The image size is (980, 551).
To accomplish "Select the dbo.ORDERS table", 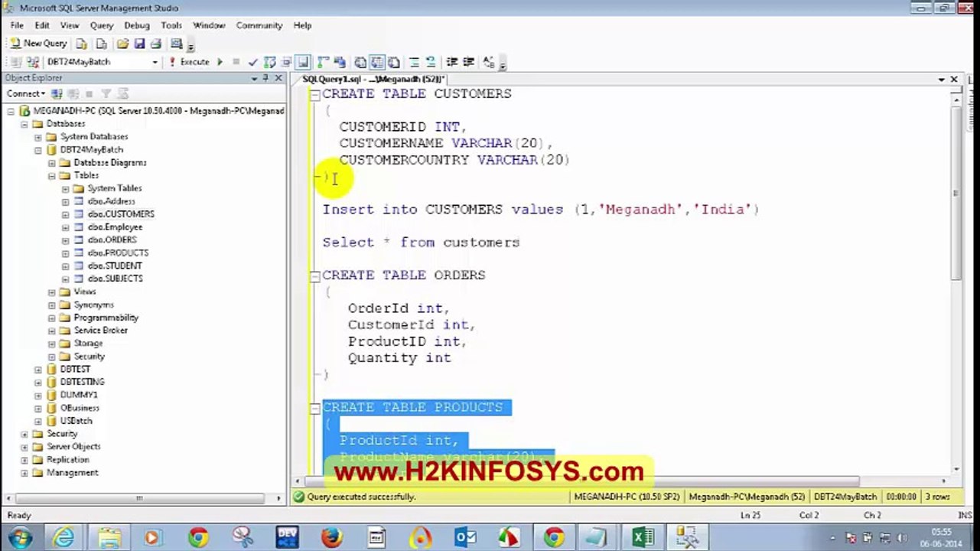I will [112, 240].
